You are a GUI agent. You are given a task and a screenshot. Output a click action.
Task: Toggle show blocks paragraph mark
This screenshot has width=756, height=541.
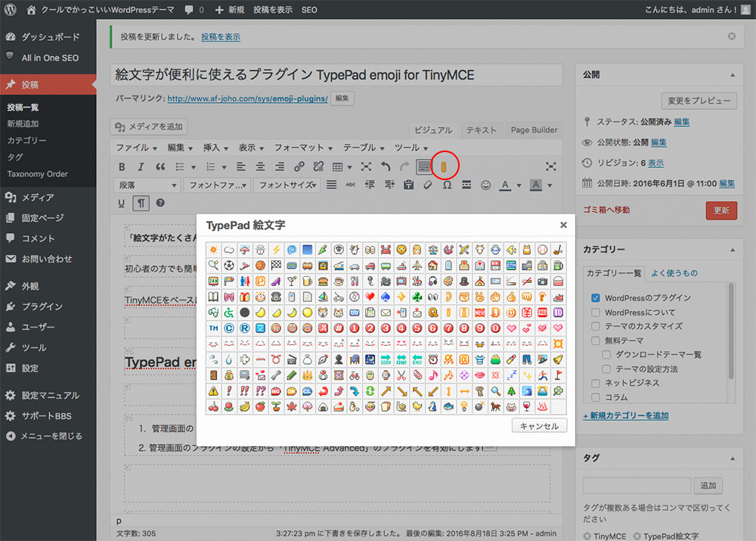[141, 204]
